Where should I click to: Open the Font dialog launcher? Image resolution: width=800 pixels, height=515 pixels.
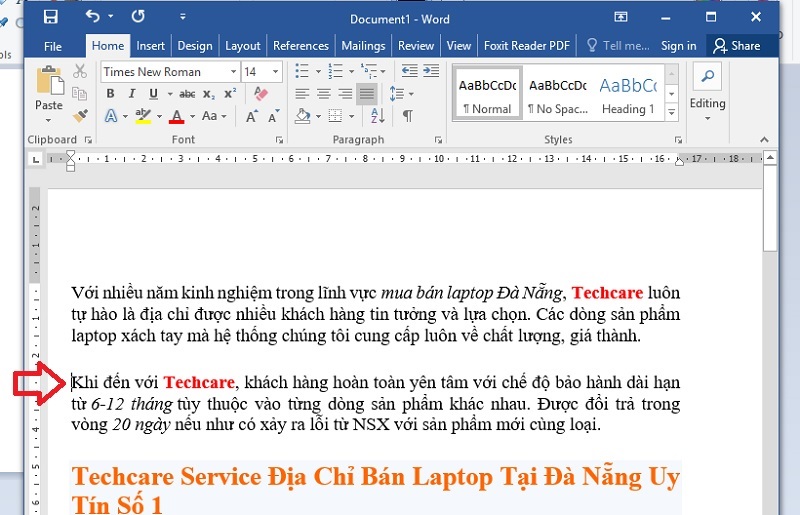click(x=279, y=140)
